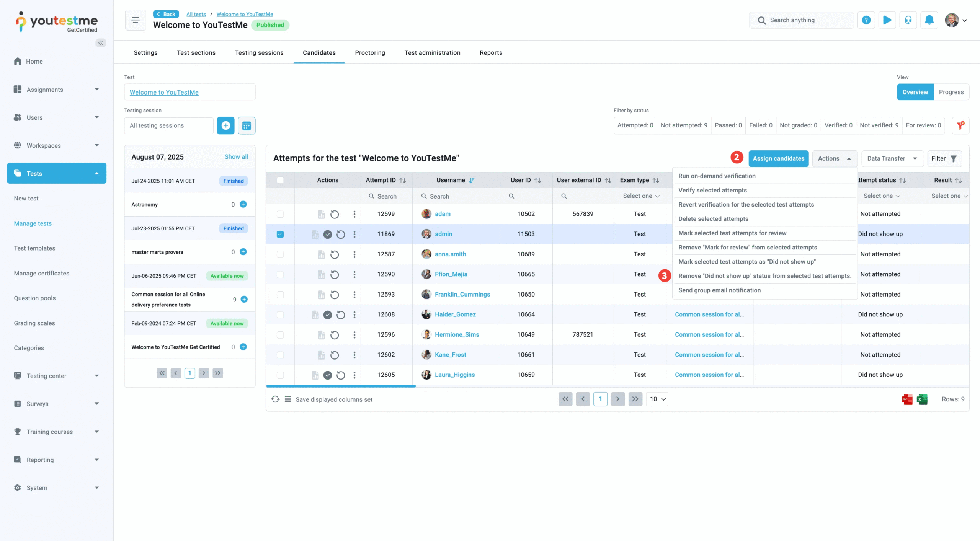The height and width of the screenshot is (541, 980).
Task: Collapse the left sidebar with the double-chevron icon
Action: [101, 43]
